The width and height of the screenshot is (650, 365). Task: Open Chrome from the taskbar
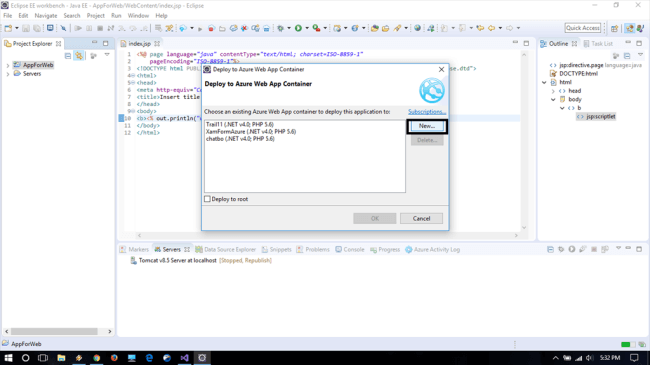(x=97, y=358)
